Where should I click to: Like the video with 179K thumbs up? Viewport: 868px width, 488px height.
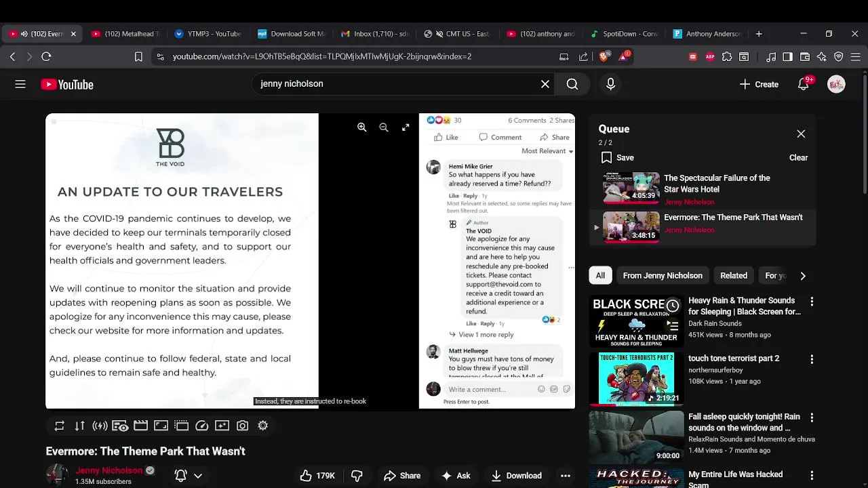[x=317, y=476]
